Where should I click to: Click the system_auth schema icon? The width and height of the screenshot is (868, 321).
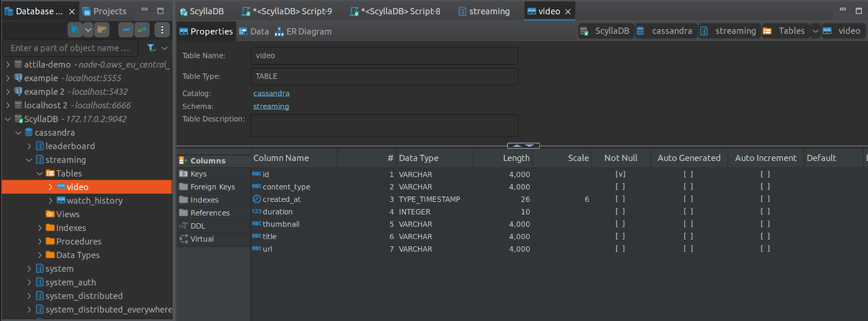tap(40, 282)
